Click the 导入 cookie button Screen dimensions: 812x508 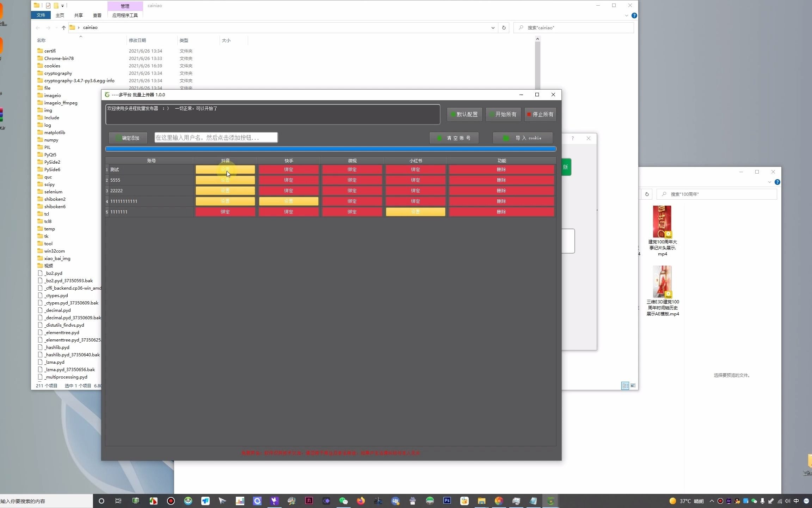[x=523, y=138]
